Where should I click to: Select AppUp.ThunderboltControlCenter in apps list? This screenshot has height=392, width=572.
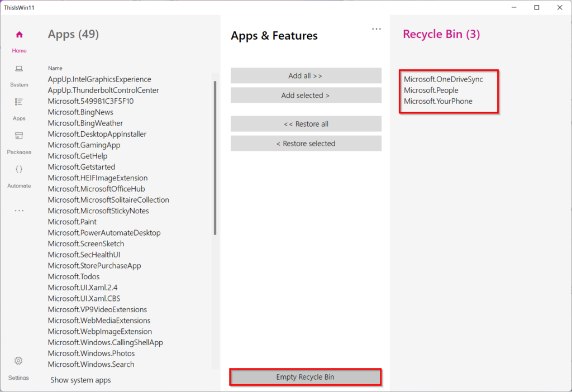[103, 90]
